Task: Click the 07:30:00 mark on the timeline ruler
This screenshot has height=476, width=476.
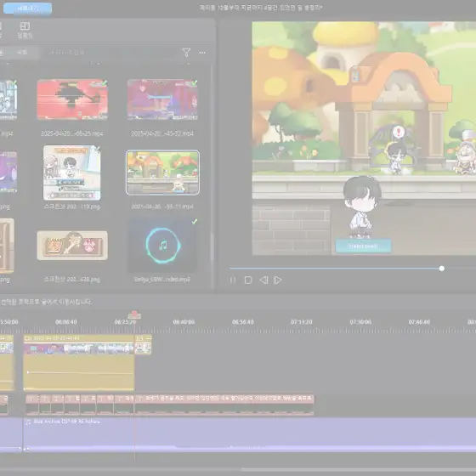Action: pyautogui.click(x=360, y=322)
